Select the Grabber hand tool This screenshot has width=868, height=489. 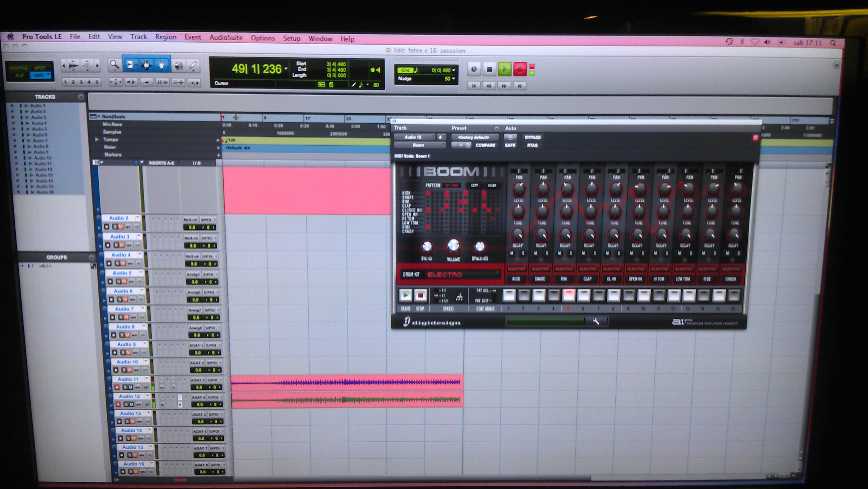(x=162, y=65)
